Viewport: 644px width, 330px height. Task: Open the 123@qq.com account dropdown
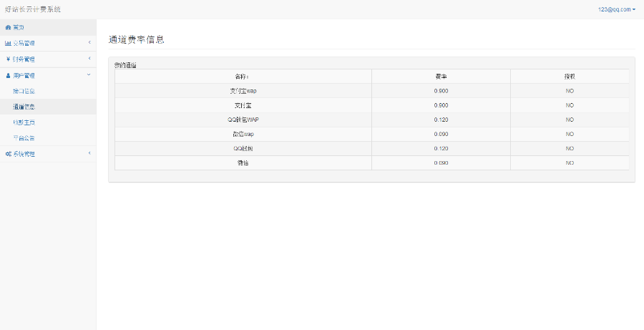pyautogui.click(x=617, y=9)
